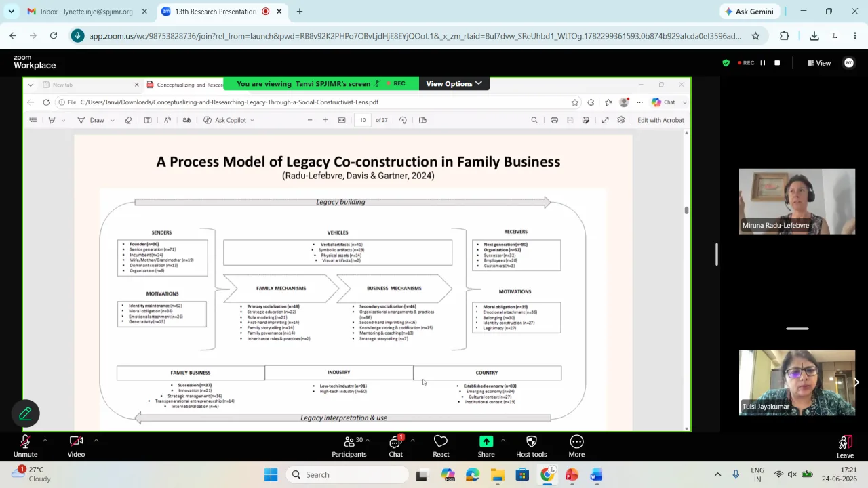Expand the share options caret
The height and width of the screenshot is (488, 868).
[502, 441]
